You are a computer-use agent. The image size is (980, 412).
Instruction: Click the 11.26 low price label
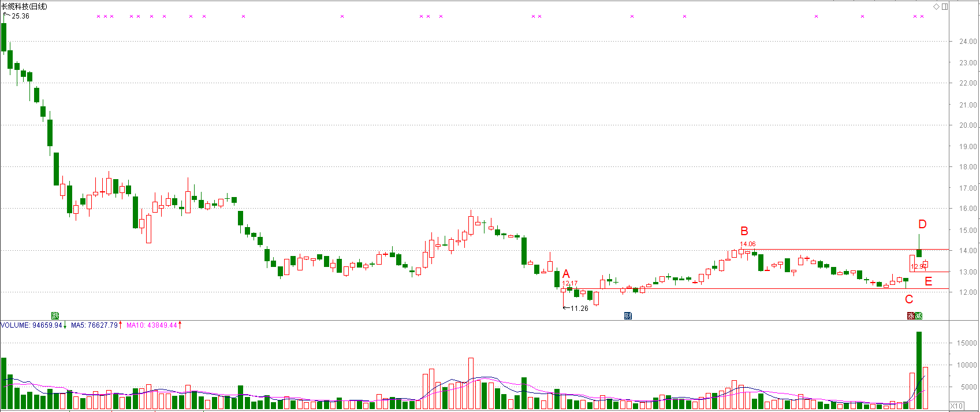pyautogui.click(x=579, y=309)
